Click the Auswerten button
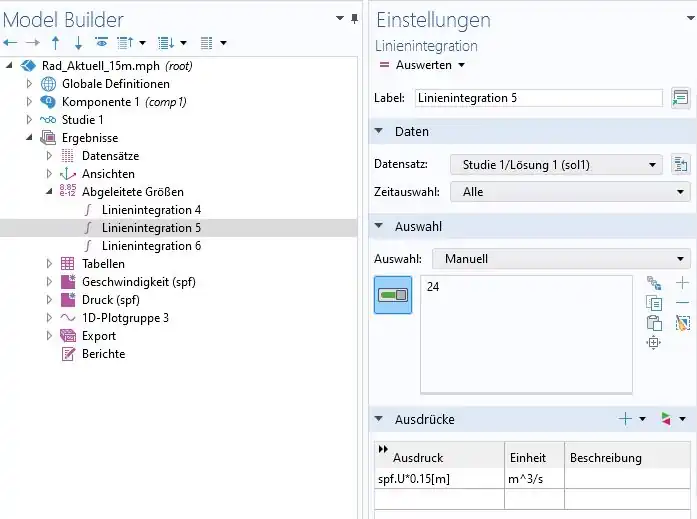Screen dimensions: 697x519 click(x=423, y=65)
